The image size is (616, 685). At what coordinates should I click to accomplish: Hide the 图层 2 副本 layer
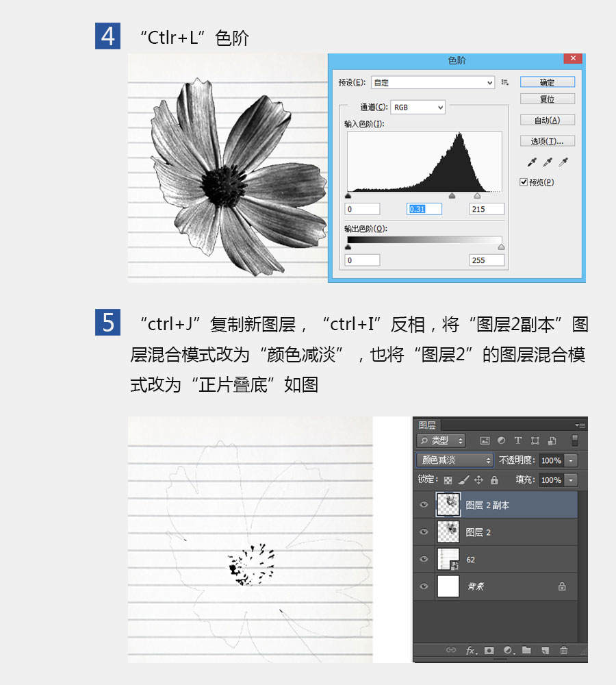(x=424, y=505)
